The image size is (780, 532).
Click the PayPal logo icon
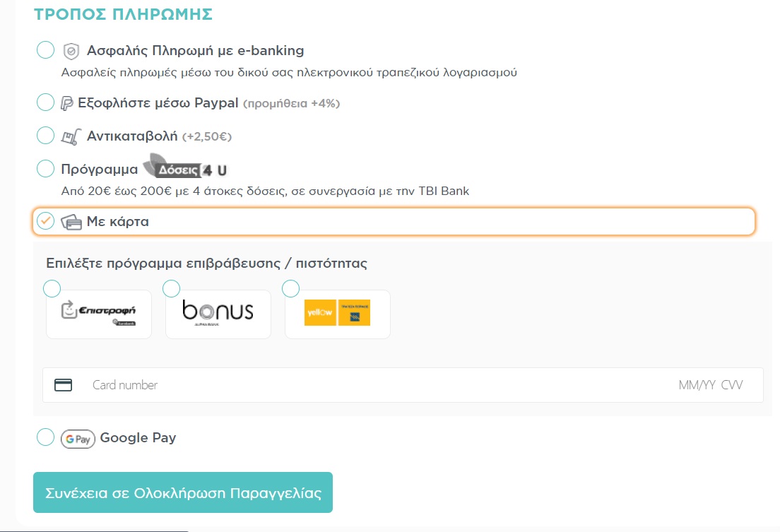(66, 103)
